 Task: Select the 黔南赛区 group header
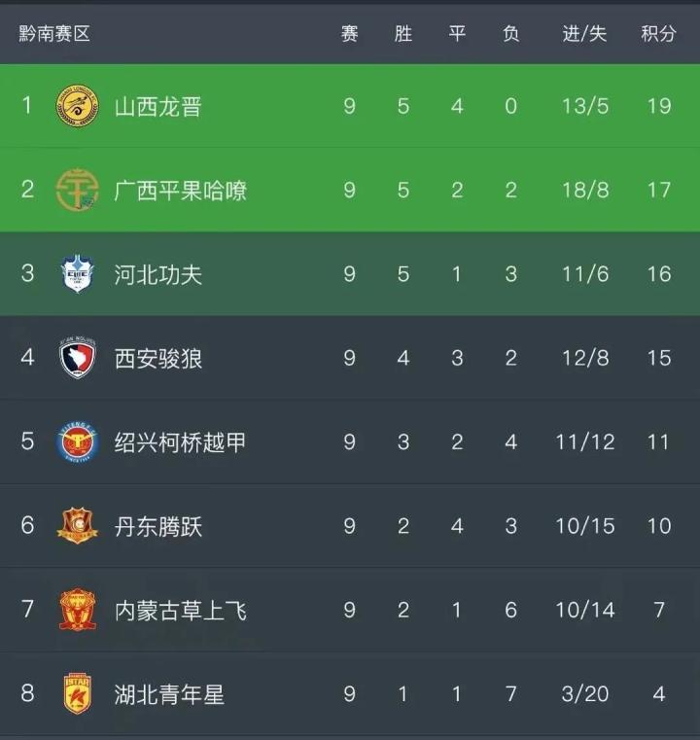54,34
